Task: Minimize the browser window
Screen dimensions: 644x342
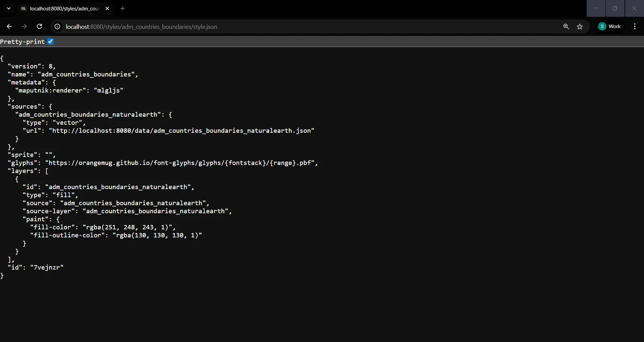Action: 596,8
